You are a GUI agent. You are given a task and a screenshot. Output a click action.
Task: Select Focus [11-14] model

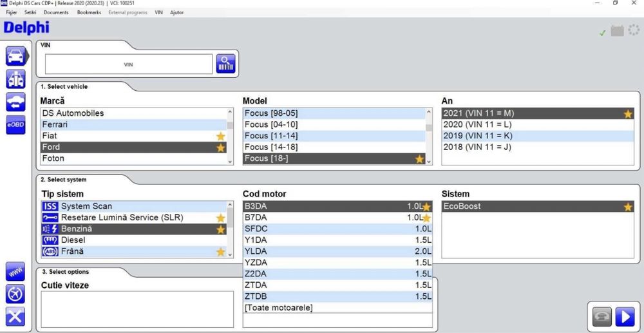(334, 136)
